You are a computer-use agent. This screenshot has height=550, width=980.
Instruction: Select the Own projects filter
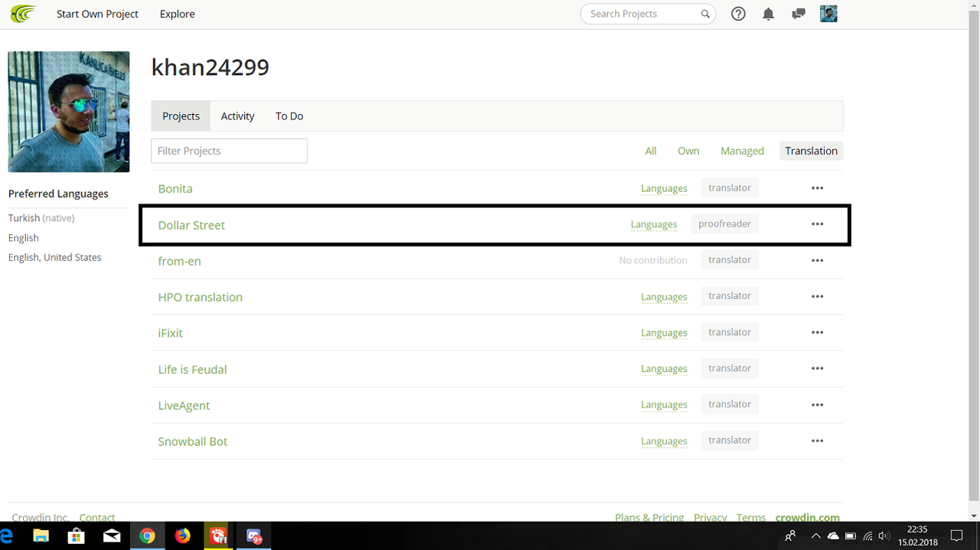688,151
